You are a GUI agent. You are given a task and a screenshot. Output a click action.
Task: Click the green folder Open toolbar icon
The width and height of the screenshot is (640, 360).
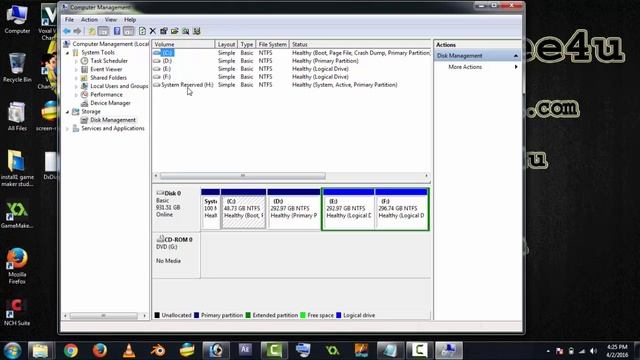[175, 31]
